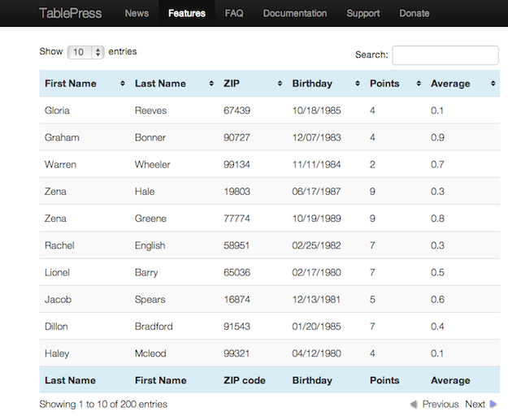Click the Previous page left arrow icon
The width and height of the screenshot is (508, 420).
[x=413, y=404]
